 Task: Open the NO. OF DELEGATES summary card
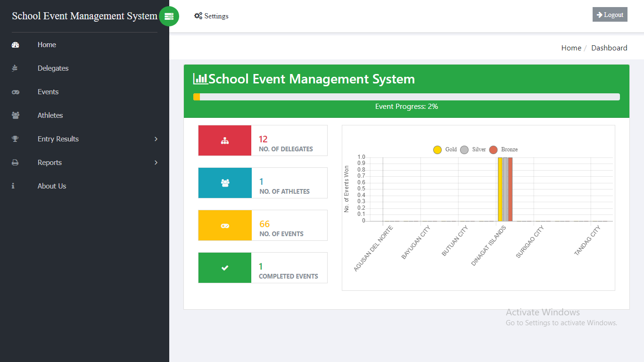263,140
